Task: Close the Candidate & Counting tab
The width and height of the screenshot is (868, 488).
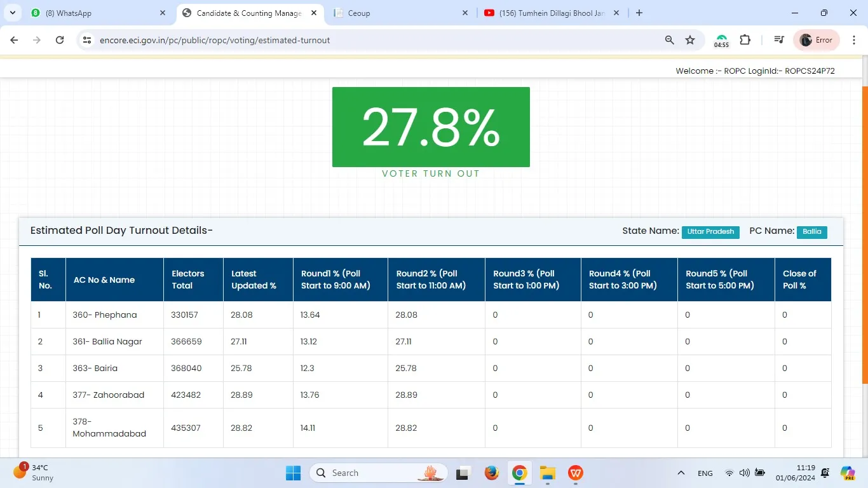Action: [314, 13]
